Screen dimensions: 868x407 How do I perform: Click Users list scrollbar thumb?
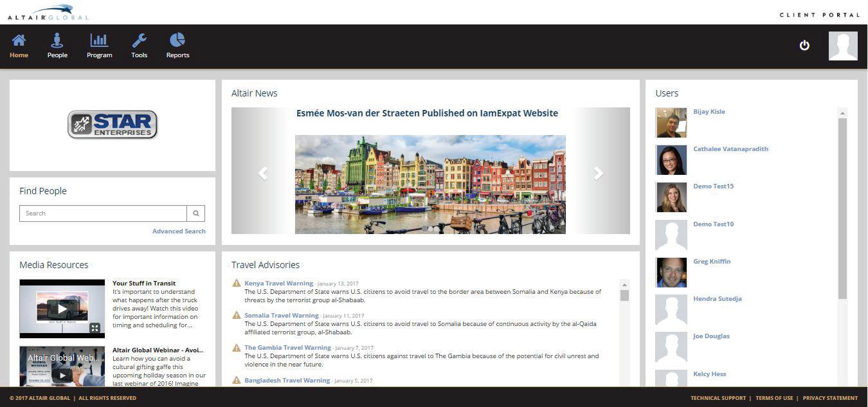click(842, 209)
